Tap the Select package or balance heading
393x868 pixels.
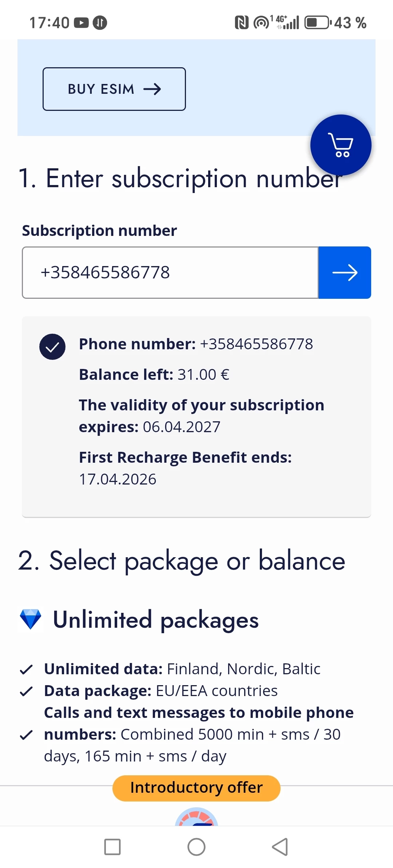pyautogui.click(x=182, y=561)
